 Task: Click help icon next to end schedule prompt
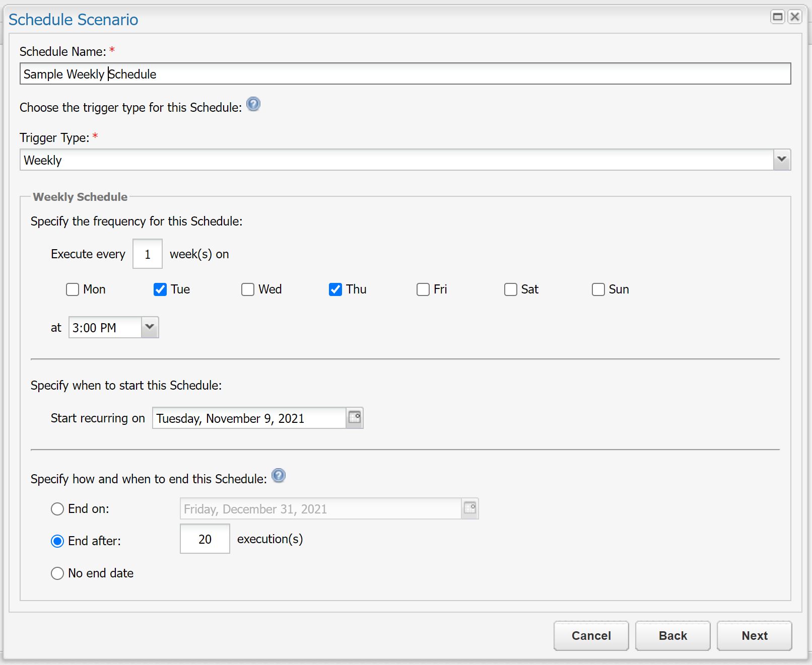tap(279, 476)
